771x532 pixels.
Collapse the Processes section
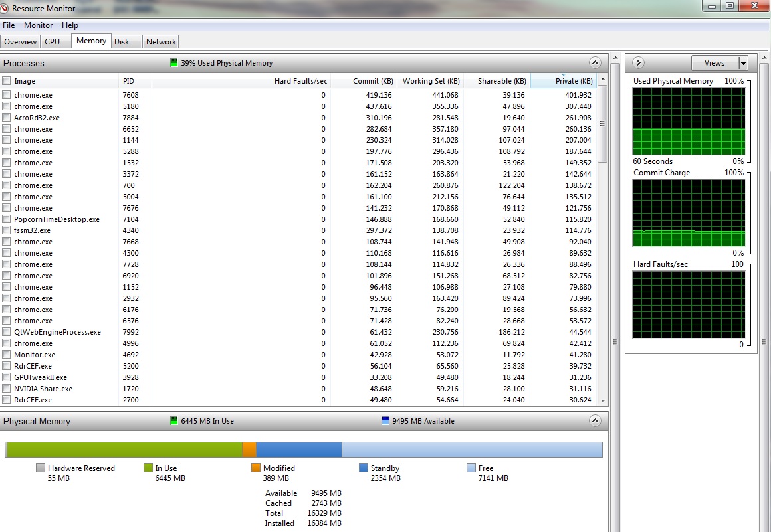pos(595,63)
